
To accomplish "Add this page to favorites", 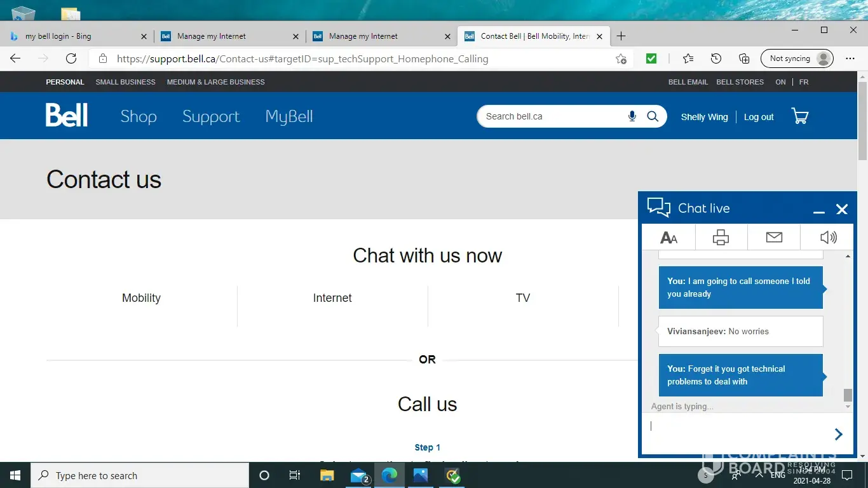I will click(x=621, y=59).
